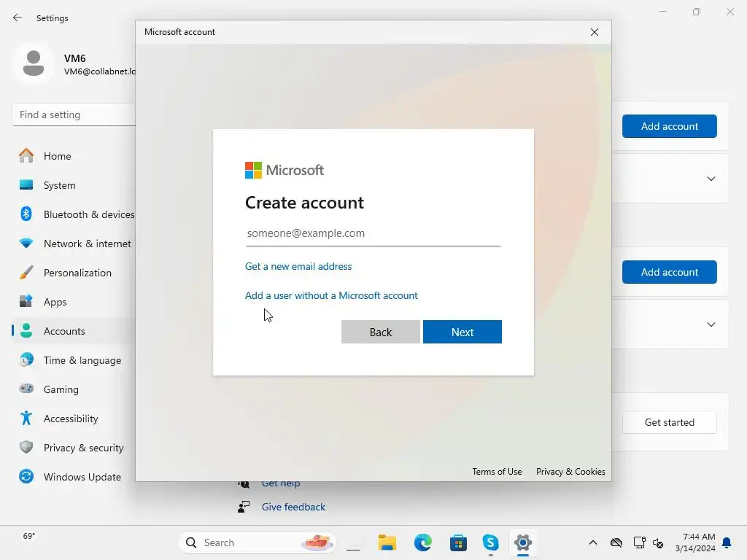This screenshot has width=747, height=560.
Task: Focus the email address input field
Action: 373,233
